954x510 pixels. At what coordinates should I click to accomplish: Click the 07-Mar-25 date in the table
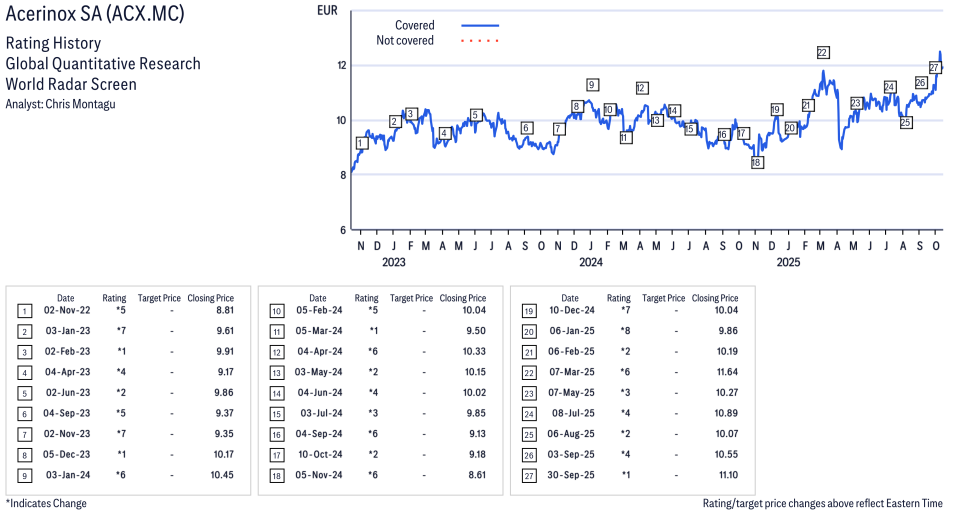[x=569, y=372]
